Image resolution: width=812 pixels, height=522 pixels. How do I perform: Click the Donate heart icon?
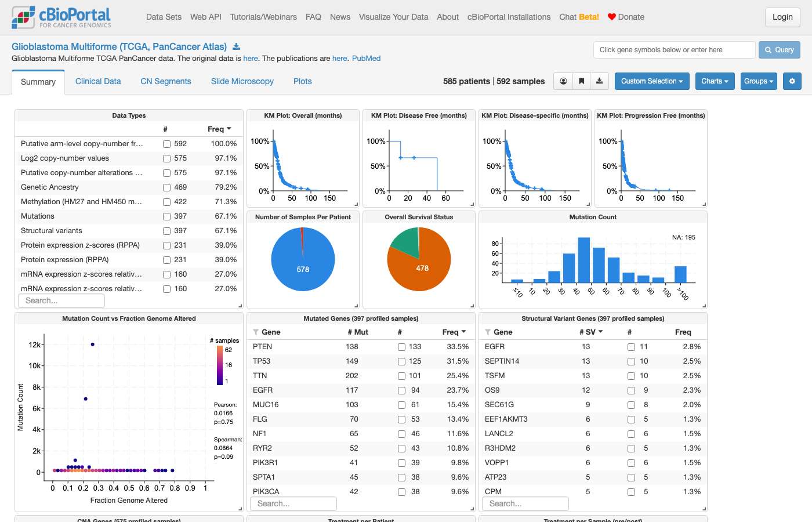611,17
